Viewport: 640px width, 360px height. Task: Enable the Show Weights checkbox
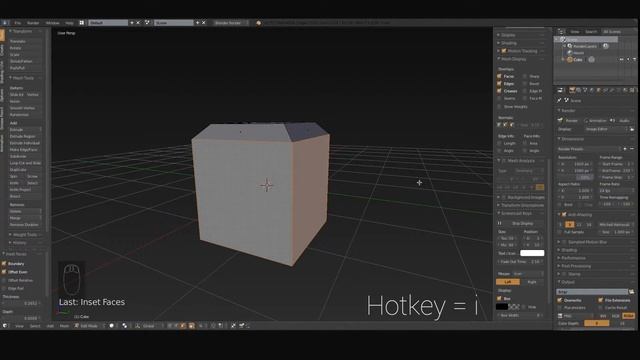[499, 107]
